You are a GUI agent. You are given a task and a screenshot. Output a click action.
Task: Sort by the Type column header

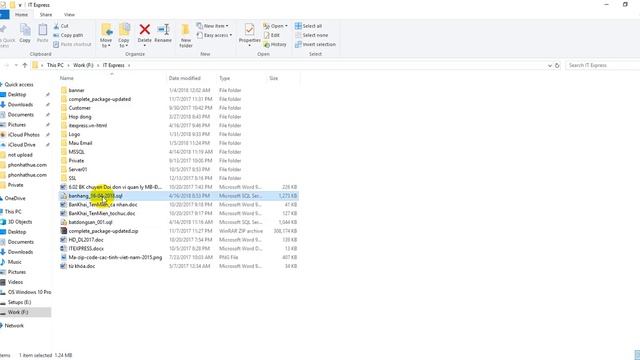click(x=224, y=78)
